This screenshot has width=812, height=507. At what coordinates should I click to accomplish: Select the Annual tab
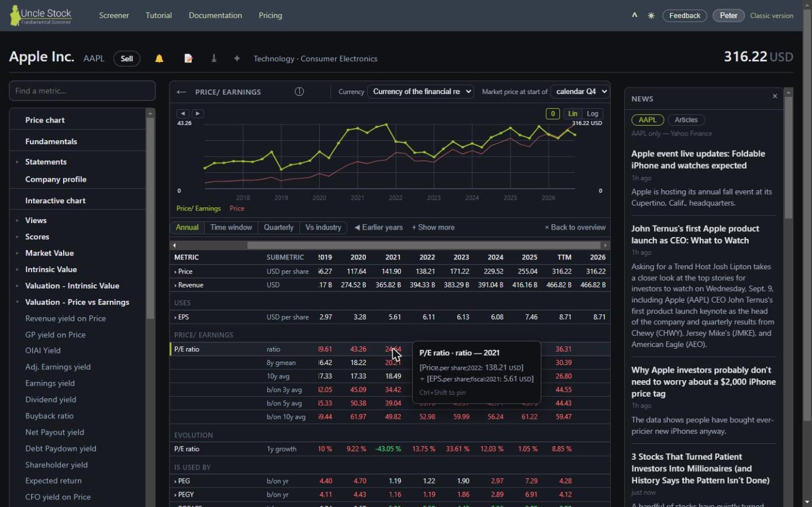[x=187, y=228]
